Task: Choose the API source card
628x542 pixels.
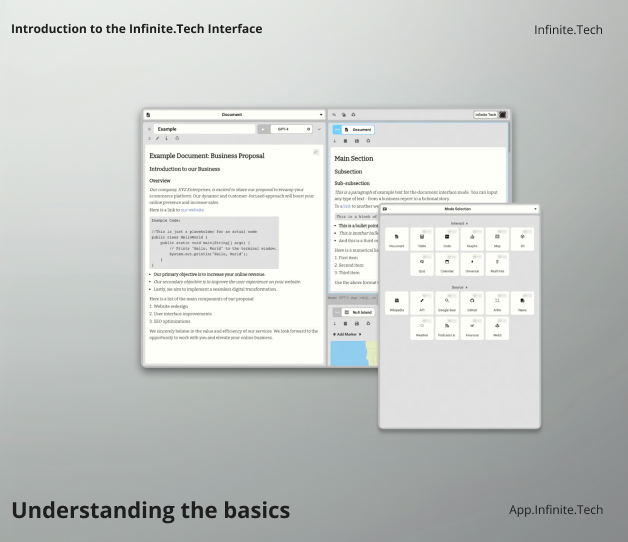Action: coord(422,303)
